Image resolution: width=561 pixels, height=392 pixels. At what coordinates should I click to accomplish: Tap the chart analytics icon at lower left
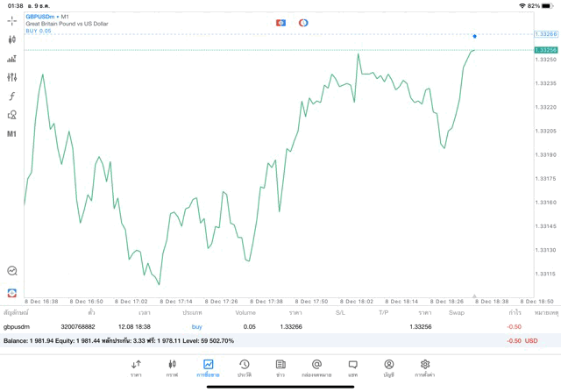12,272
